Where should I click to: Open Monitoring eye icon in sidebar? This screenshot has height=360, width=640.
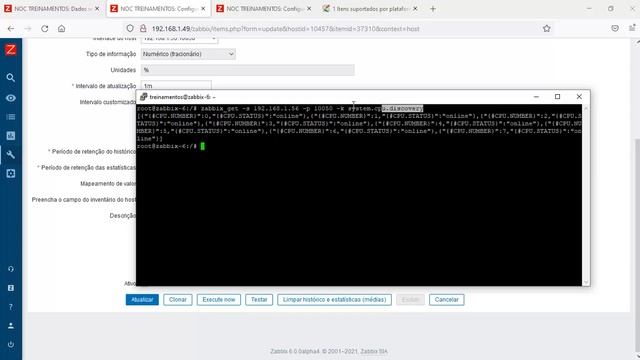pyautogui.click(x=11, y=98)
